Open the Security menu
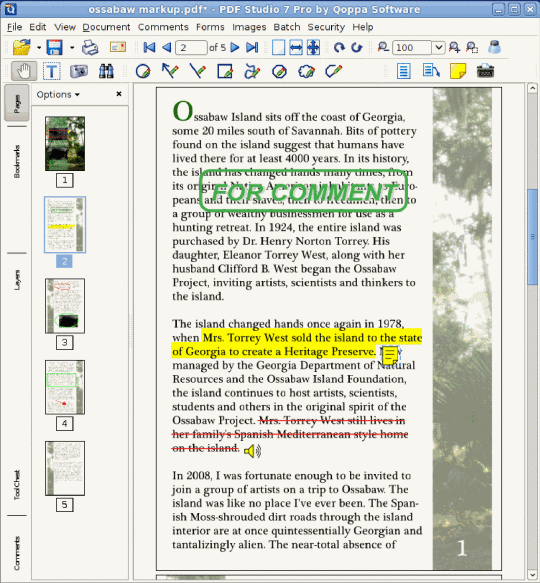Screen dimensions: 540x583 click(326, 27)
